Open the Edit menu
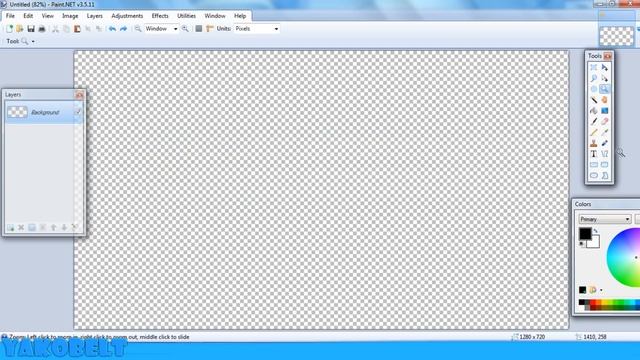Image resolution: width=640 pixels, height=360 pixels. (28, 16)
